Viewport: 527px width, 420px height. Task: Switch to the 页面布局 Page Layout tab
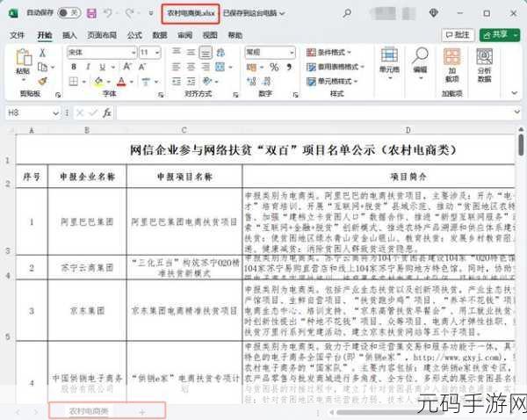[x=102, y=35]
